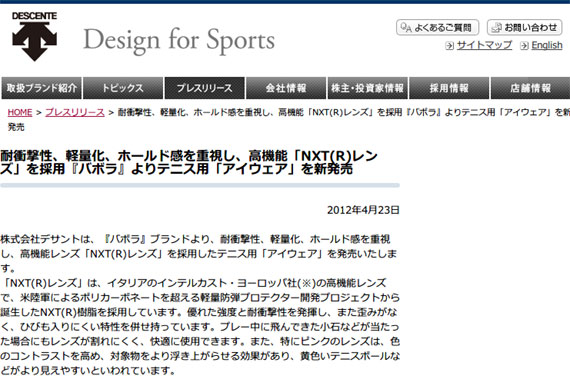Open the 店舗情報 menu tab

(530, 88)
